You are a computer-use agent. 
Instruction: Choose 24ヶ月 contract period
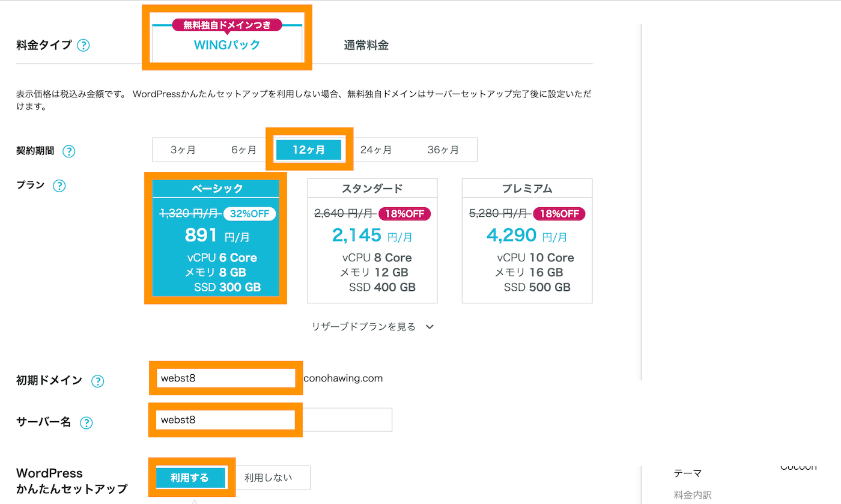point(376,150)
